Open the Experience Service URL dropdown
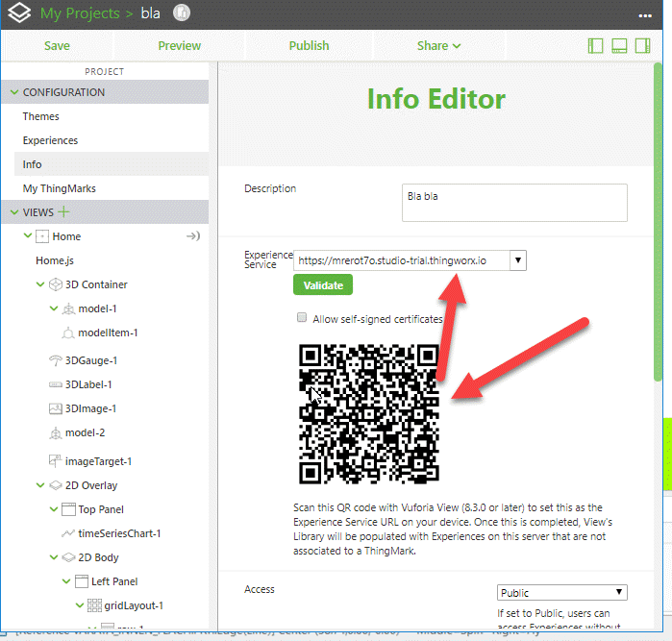 (517, 260)
